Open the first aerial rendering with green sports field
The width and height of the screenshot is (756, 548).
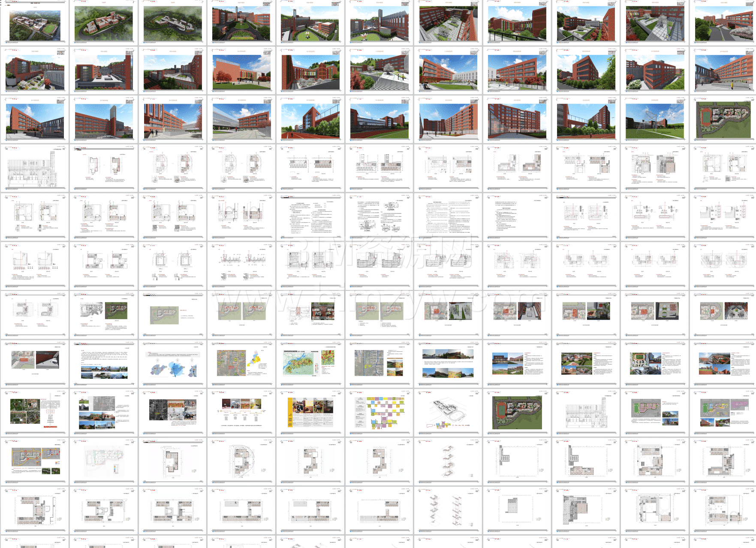point(35,23)
